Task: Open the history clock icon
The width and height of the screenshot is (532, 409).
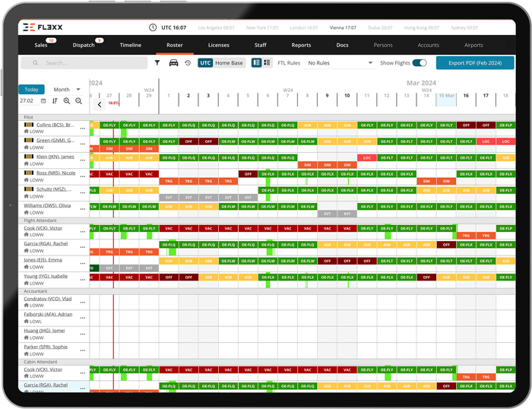Action: click(x=188, y=63)
